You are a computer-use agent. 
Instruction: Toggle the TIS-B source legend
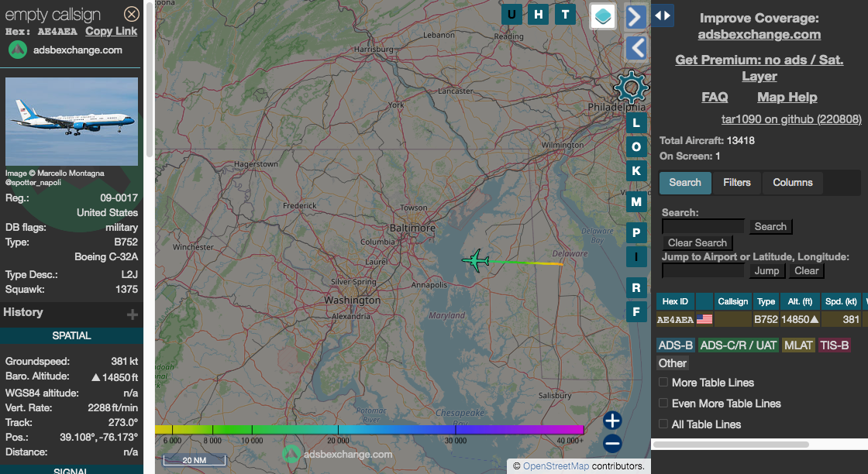click(x=834, y=345)
